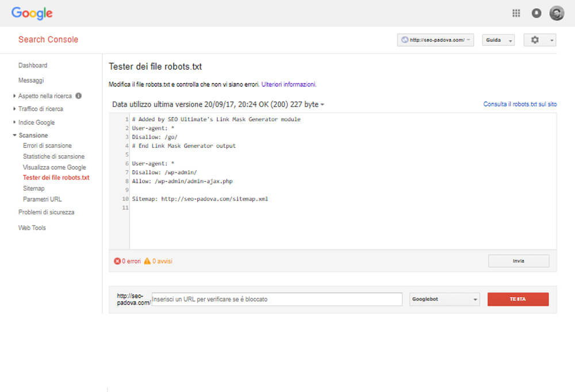Click the '# End Link Mask Generator output' line

click(184, 145)
